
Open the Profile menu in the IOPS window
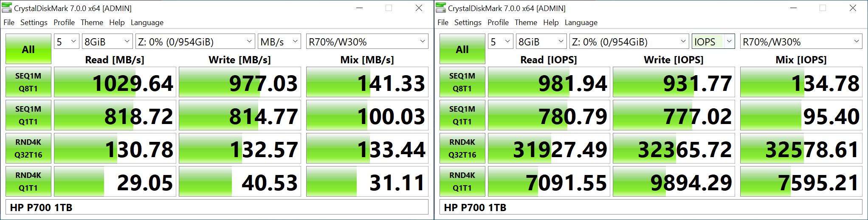[498, 23]
